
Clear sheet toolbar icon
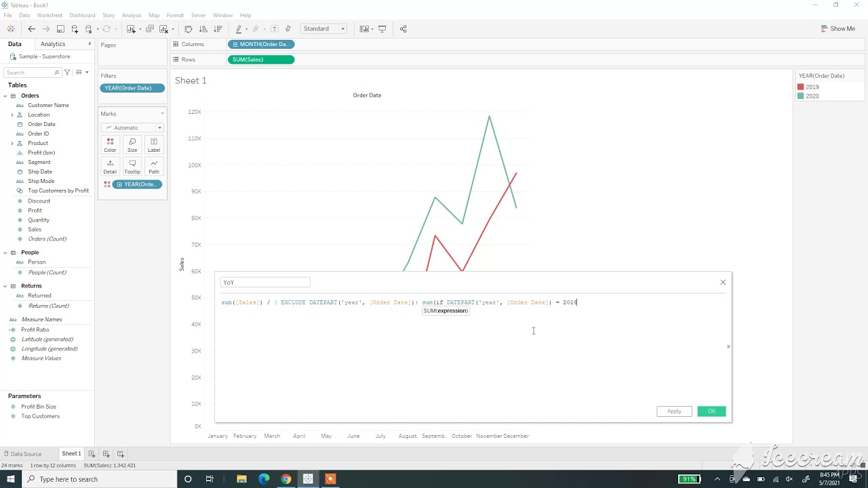pos(163,29)
